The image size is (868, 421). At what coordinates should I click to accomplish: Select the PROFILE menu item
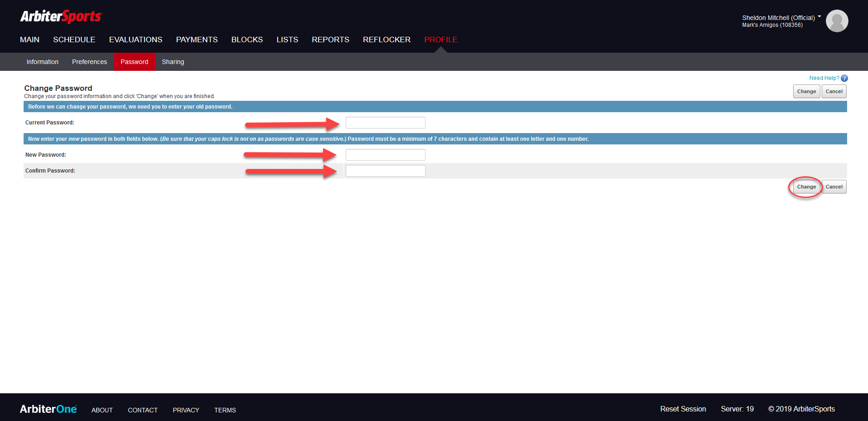click(441, 40)
